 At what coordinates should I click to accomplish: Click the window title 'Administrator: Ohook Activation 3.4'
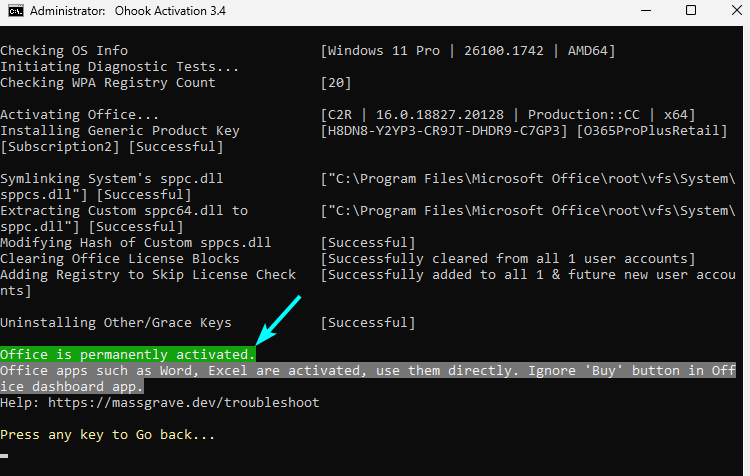pos(128,11)
